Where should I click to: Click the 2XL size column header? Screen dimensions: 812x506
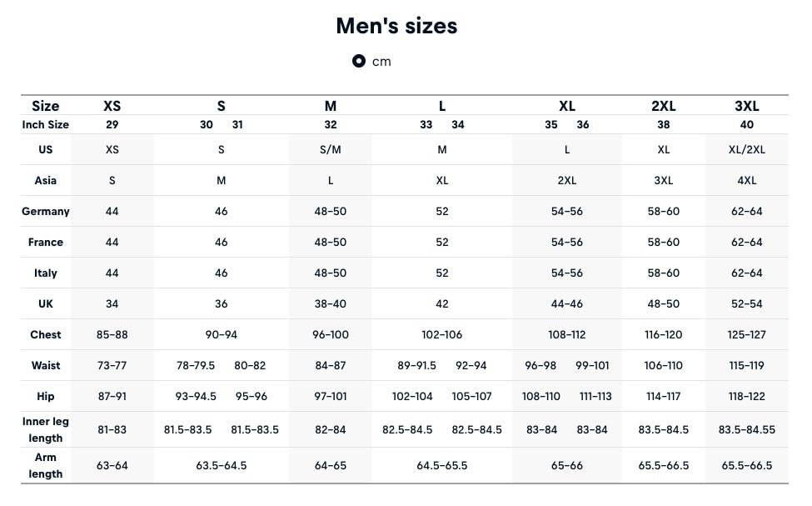664,106
